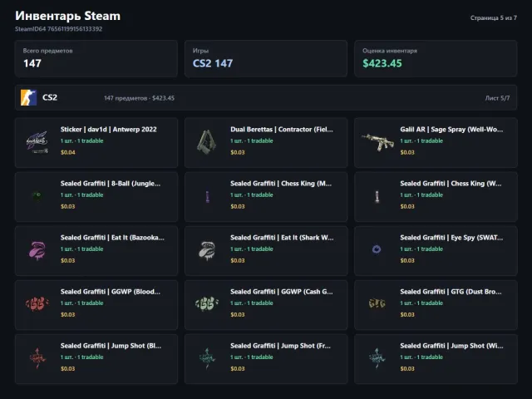Click the SteamID64 number text
Image resolution: width=532 pixels, height=399 pixels.
tap(75, 29)
